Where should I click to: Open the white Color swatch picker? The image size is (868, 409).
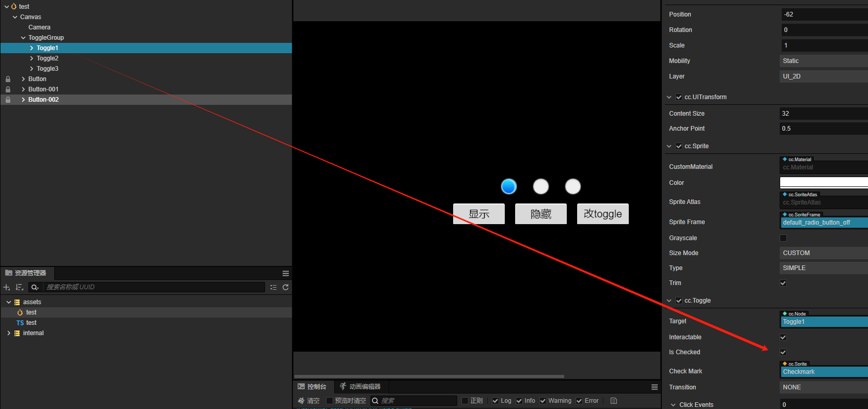pyautogui.click(x=824, y=182)
